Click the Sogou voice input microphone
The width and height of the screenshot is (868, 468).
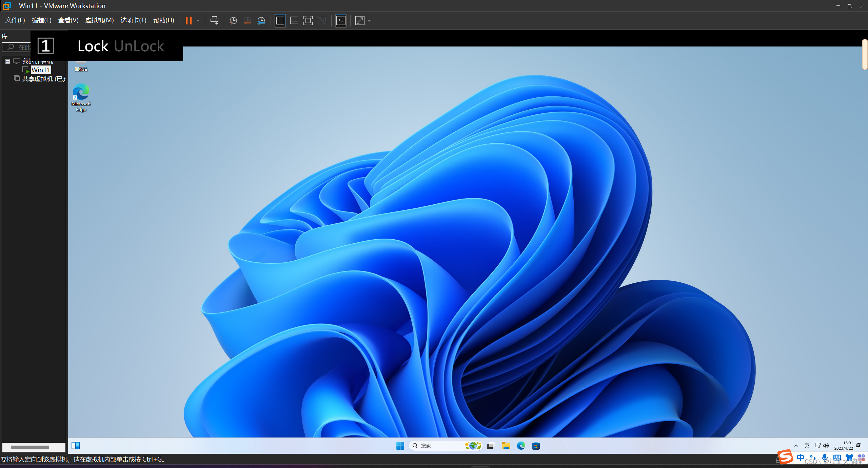point(825,457)
